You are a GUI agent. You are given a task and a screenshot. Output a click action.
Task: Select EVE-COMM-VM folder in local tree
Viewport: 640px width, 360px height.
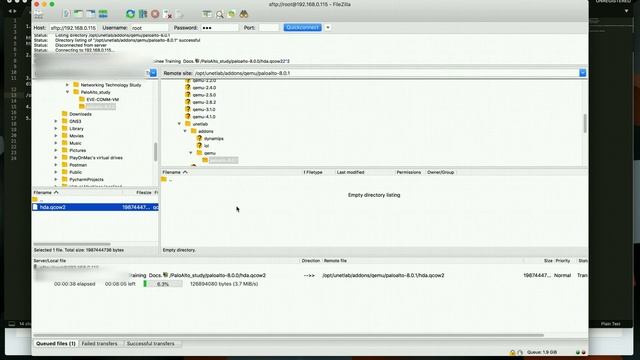click(x=102, y=100)
